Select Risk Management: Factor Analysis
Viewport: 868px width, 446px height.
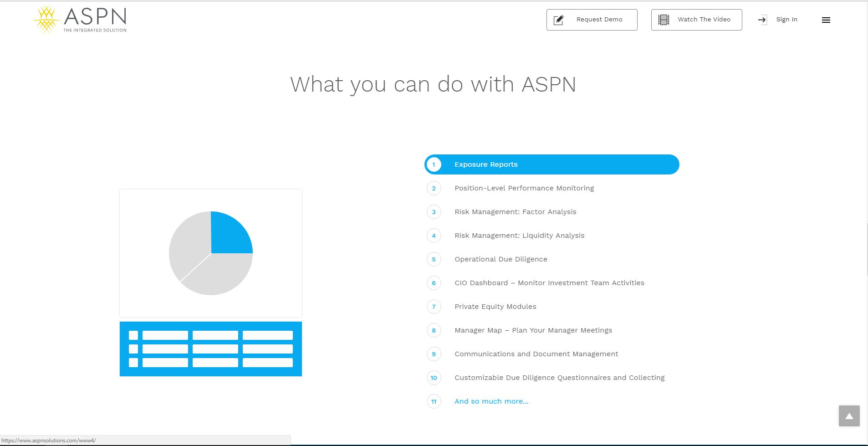tap(515, 212)
